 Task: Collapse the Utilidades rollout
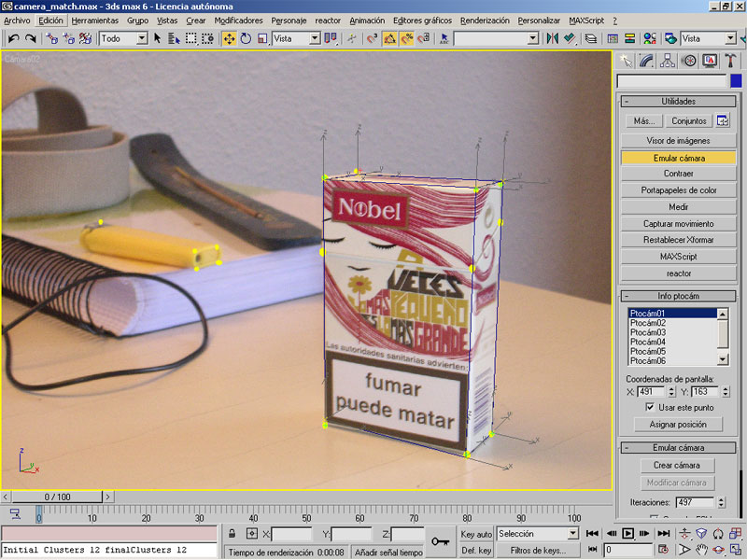(679, 101)
